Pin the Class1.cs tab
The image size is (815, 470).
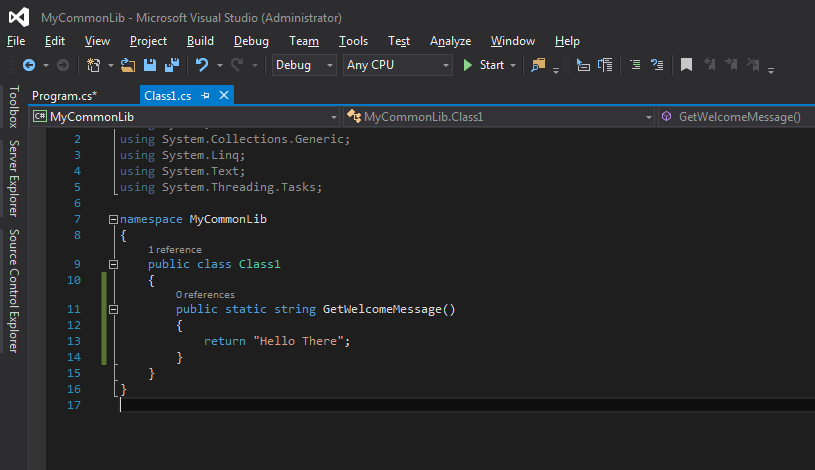click(x=205, y=96)
